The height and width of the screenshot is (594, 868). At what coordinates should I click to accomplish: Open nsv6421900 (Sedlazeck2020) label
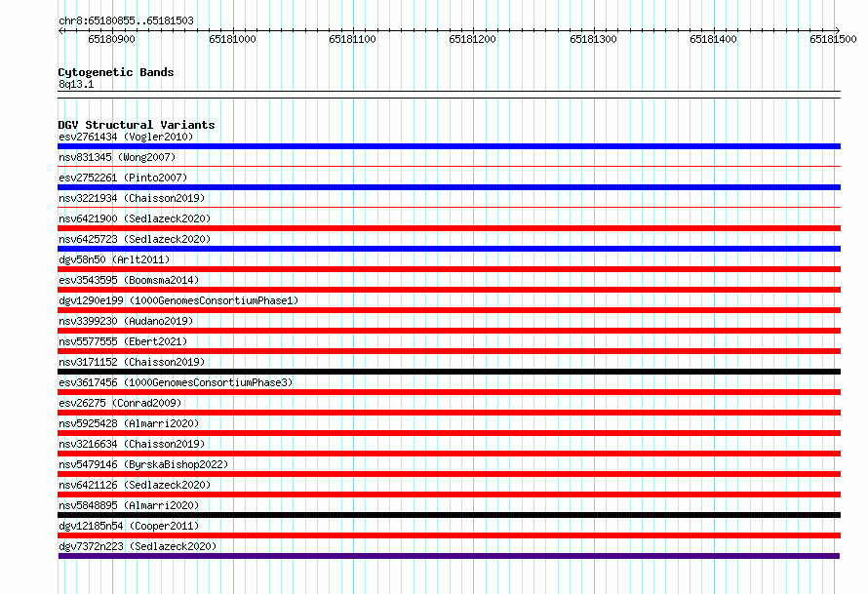(135, 218)
